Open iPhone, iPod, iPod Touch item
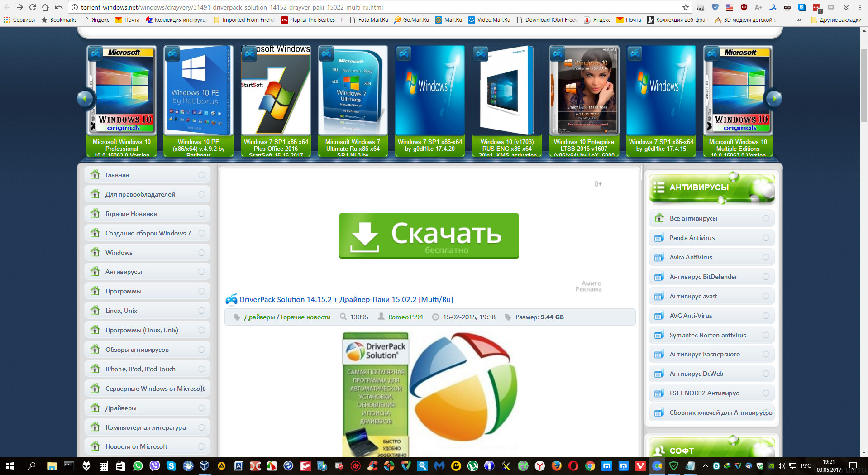The image size is (868, 475). click(148, 369)
